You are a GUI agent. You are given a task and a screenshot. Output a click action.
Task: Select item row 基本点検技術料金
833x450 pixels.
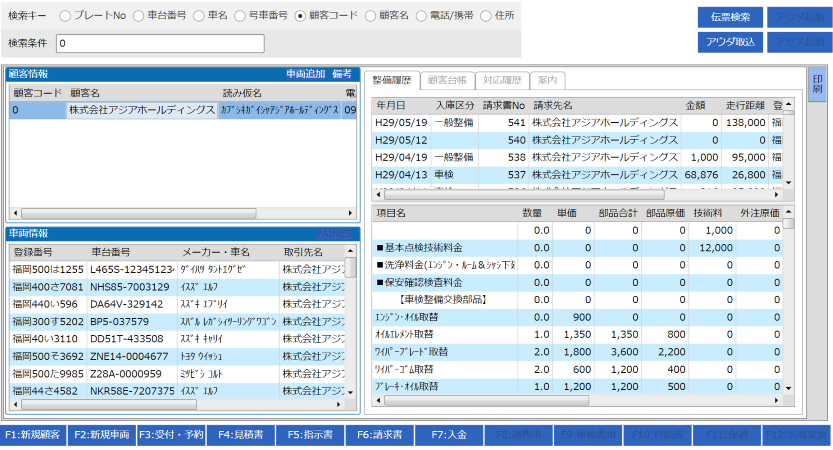pos(577,248)
